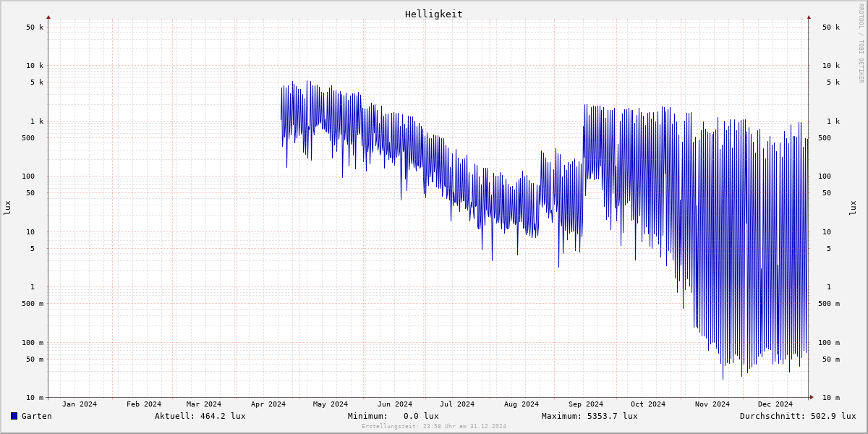Click the Aktuell: 464.2 lux value

point(200,416)
